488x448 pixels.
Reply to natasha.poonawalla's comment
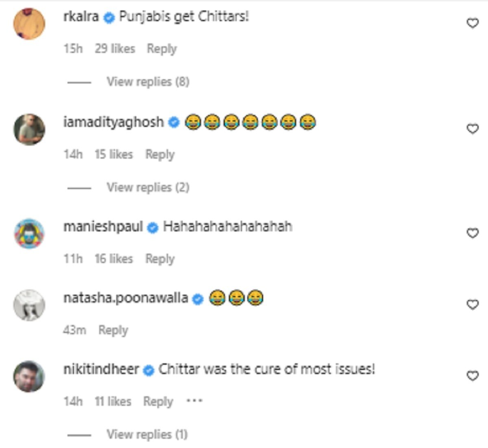(x=113, y=329)
